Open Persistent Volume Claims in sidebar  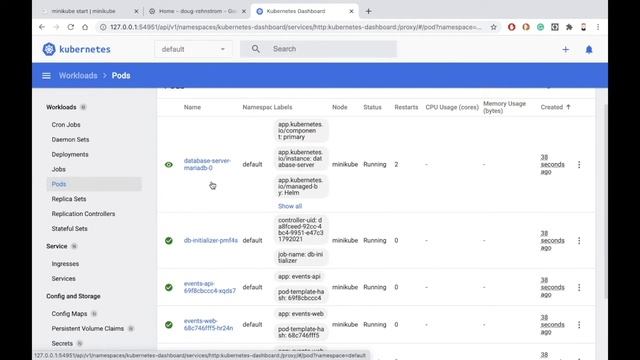[x=88, y=329]
